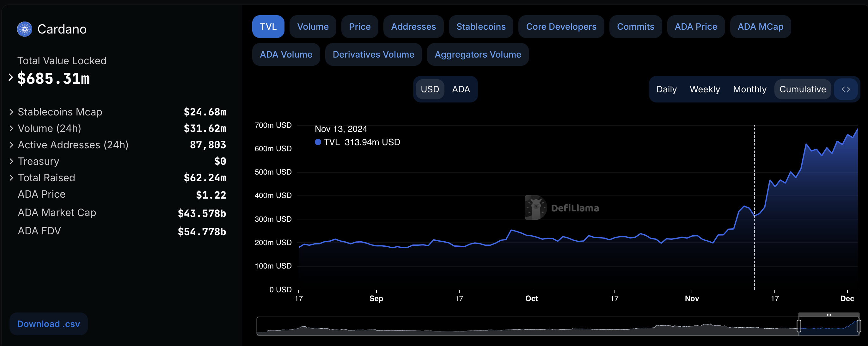
Task: Click the range brush top grip bar
Action: click(x=828, y=315)
